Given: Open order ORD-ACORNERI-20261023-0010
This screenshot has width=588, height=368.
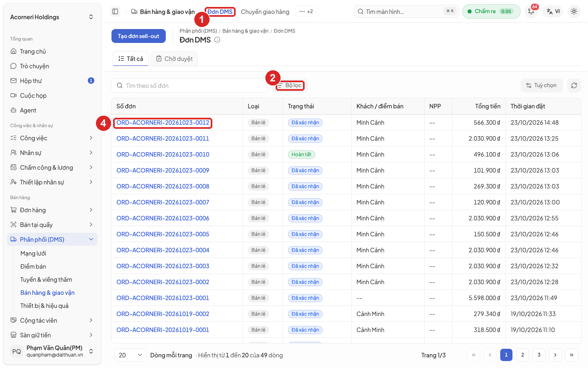Looking at the screenshot, I should click(x=163, y=155).
